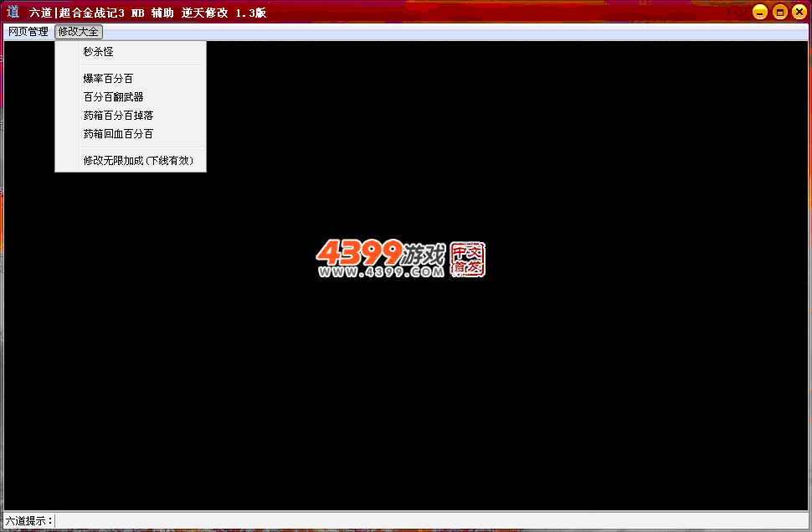The height and width of the screenshot is (532, 812).
Task: Maximize the window with square button
Action: pyautogui.click(x=779, y=12)
